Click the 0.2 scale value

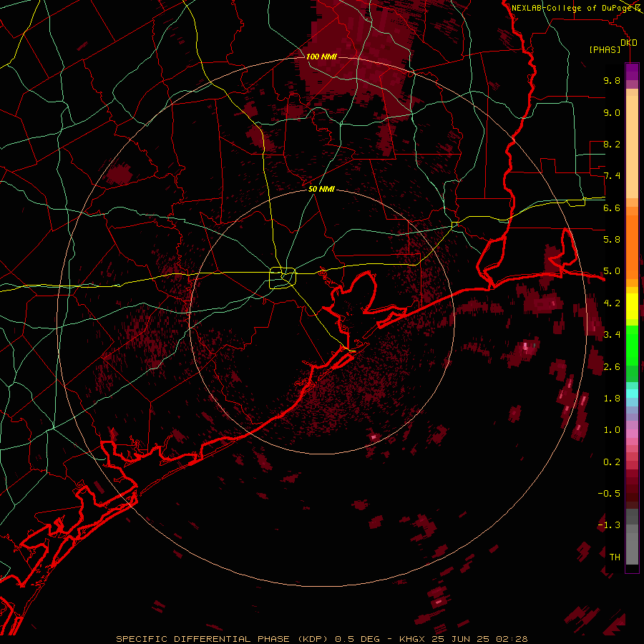[612, 462]
